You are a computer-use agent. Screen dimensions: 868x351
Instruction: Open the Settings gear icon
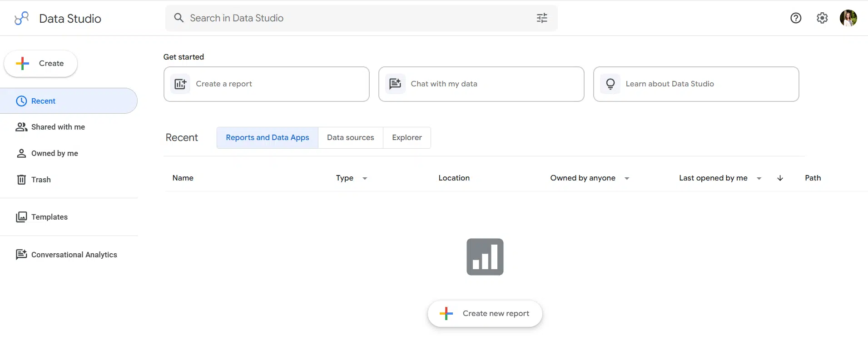coord(822,18)
